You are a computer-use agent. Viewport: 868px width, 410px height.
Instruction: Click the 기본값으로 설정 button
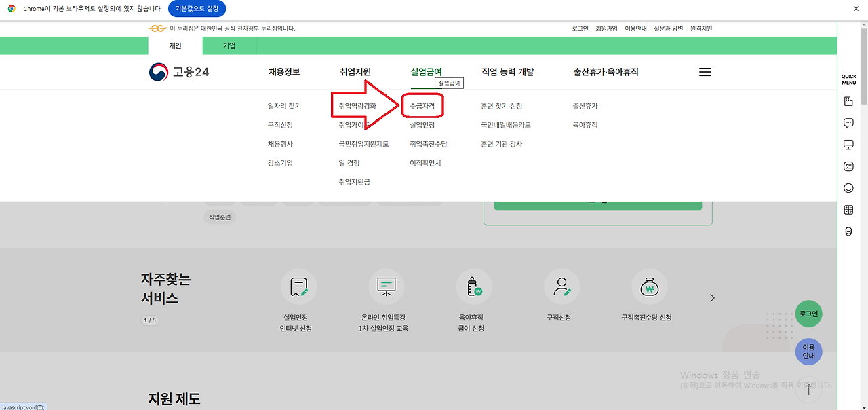197,8
